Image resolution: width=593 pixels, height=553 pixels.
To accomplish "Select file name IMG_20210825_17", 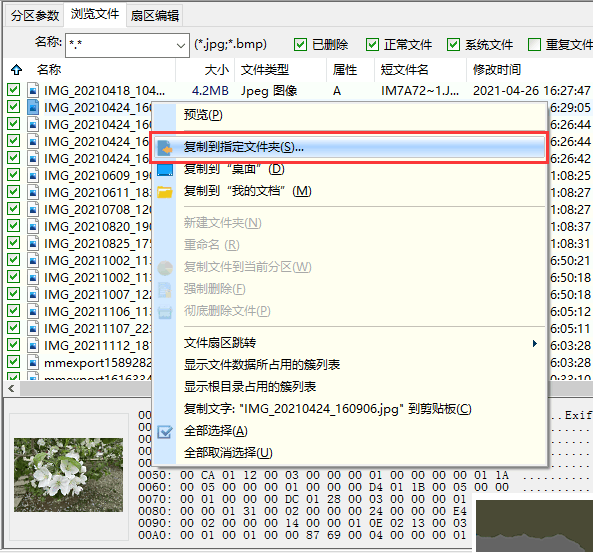I will 98,244.
